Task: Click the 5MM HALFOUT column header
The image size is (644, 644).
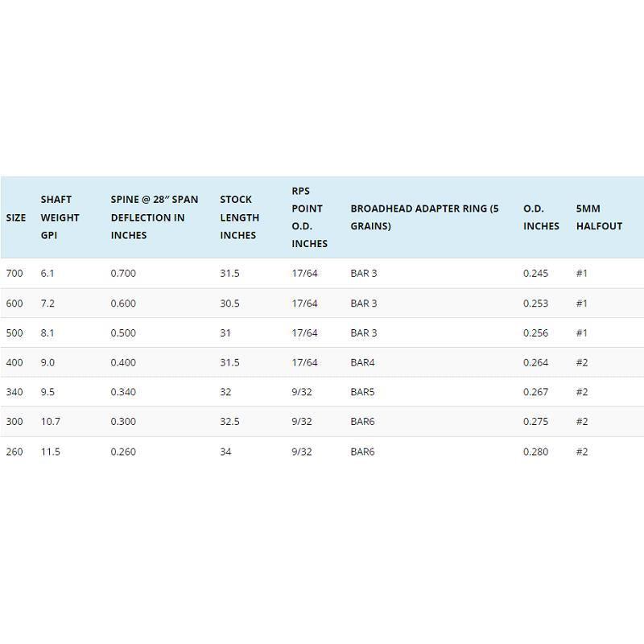Action: click(599, 217)
